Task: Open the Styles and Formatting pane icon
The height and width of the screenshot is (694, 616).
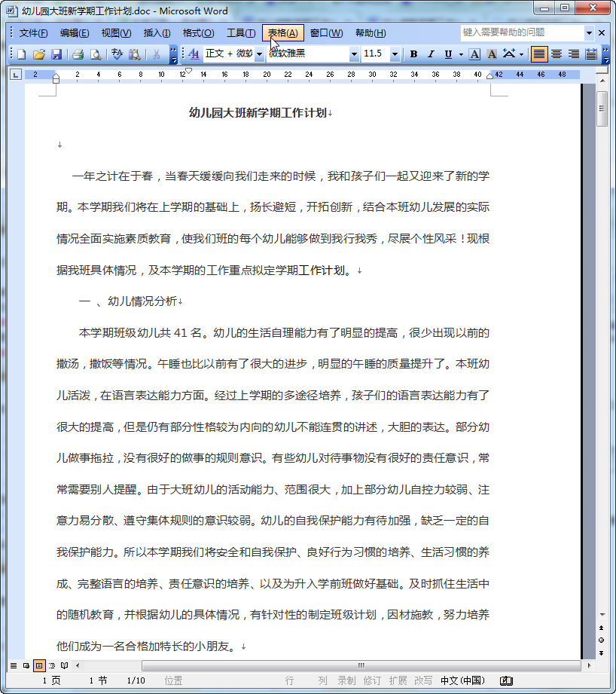Action: 194,54
